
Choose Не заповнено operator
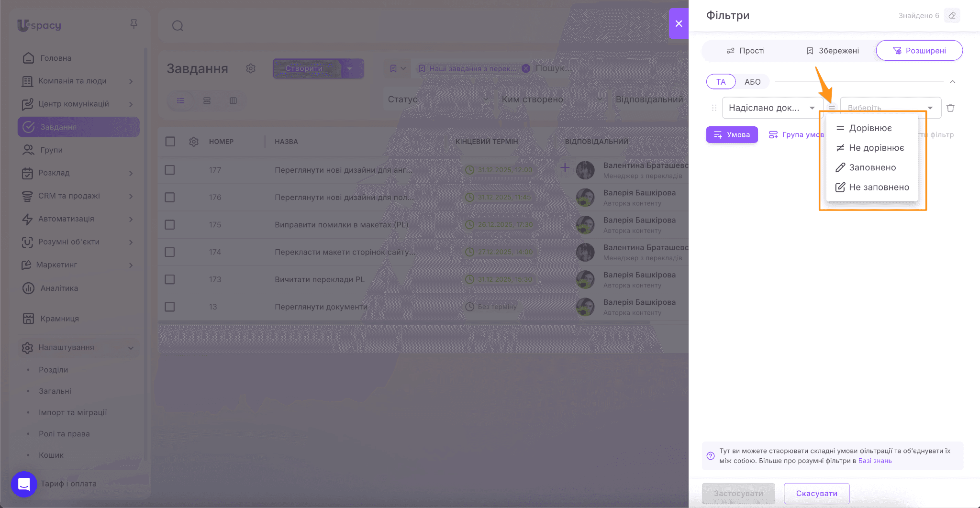[x=872, y=187]
